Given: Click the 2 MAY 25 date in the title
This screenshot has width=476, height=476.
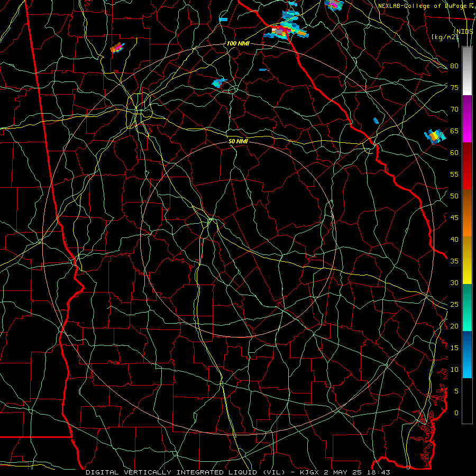Looking at the screenshot, I should point(343,472).
